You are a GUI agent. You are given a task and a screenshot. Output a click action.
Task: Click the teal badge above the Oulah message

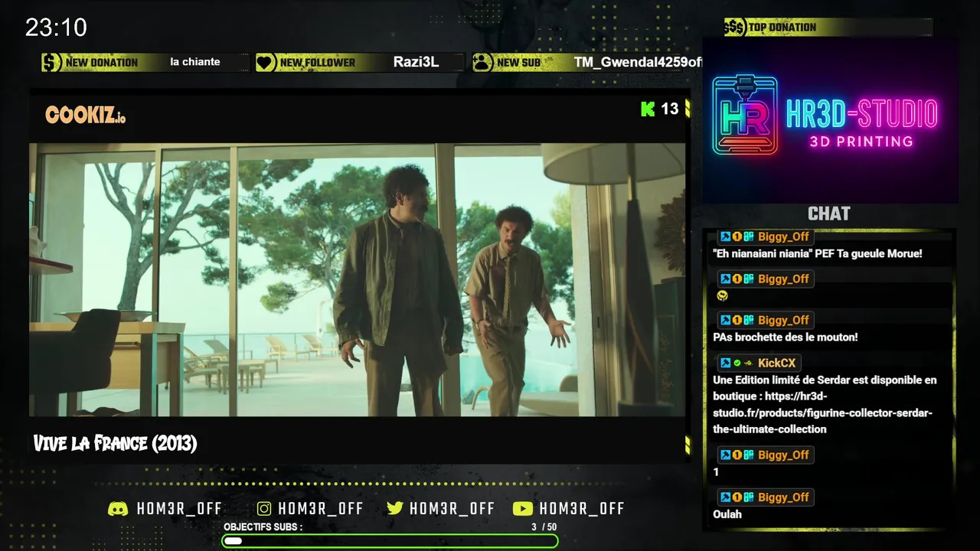pyautogui.click(x=748, y=497)
